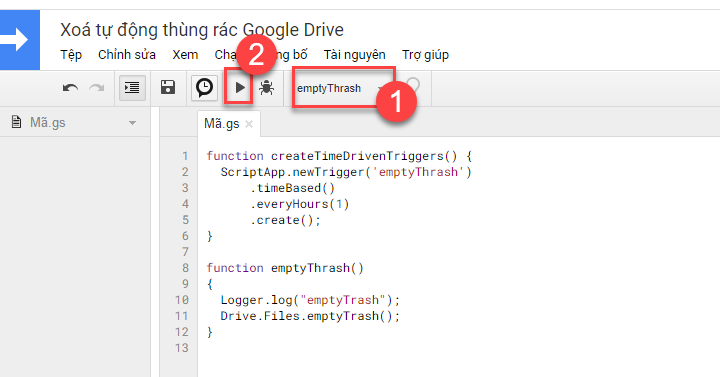
Task: Close the Mã.gs editor tab
Action: coord(249,124)
